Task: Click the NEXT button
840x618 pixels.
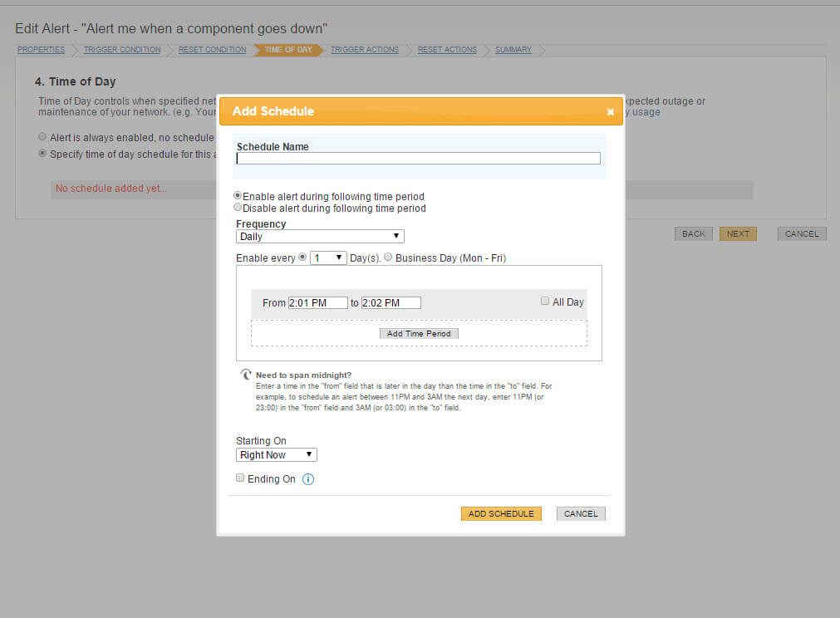Action: (x=738, y=233)
